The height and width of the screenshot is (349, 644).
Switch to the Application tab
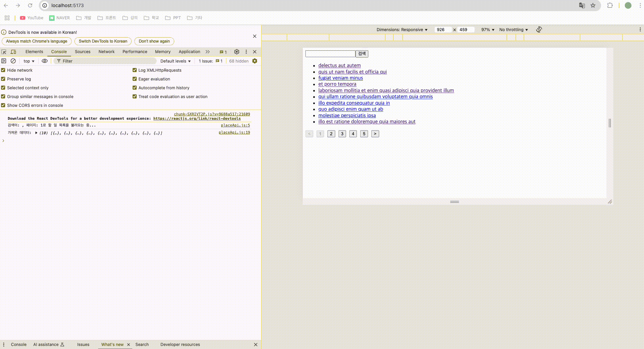tap(189, 52)
